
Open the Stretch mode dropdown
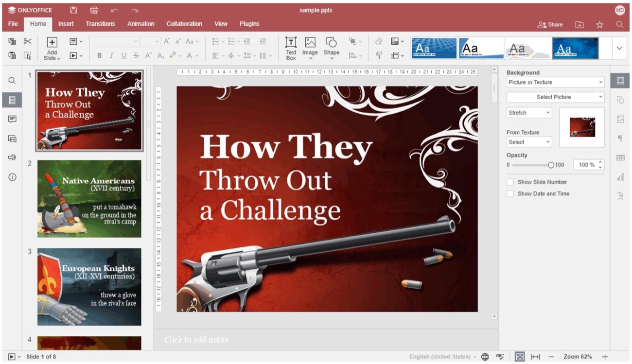click(529, 113)
